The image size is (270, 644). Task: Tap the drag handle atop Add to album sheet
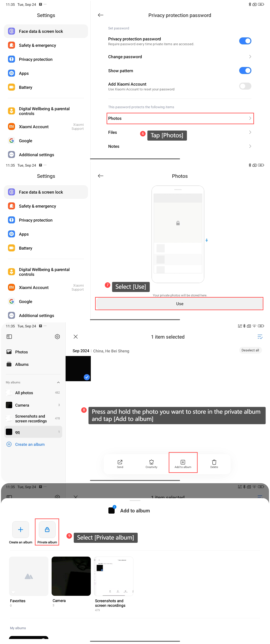tap(135, 500)
